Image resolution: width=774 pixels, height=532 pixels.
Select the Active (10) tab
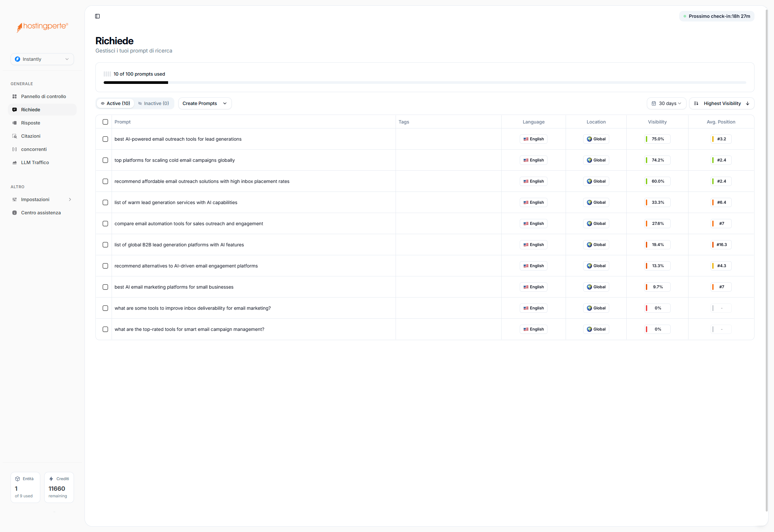(x=115, y=103)
